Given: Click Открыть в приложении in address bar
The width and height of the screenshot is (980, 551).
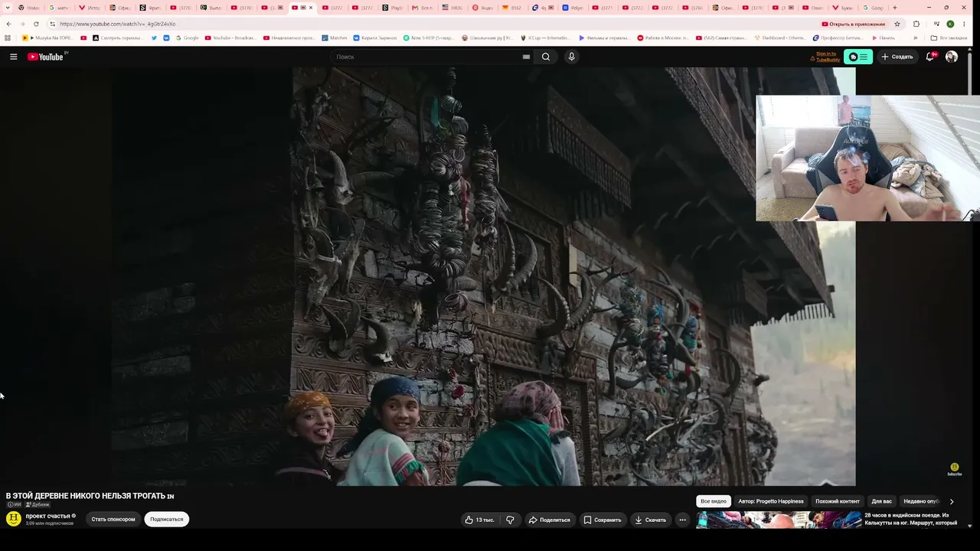Looking at the screenshot, I should pos(853,24).
